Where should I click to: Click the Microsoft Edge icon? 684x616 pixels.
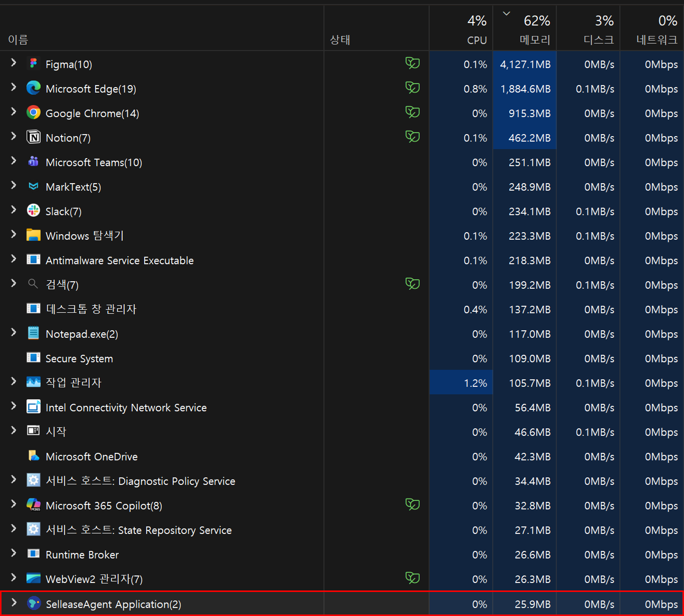[x=34, y=88]
